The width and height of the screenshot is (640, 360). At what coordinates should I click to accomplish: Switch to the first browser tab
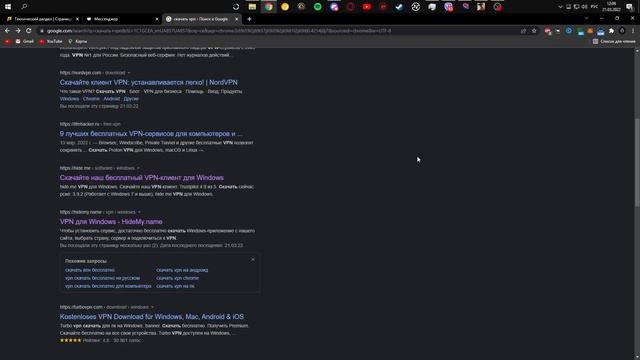pos(41,19)
